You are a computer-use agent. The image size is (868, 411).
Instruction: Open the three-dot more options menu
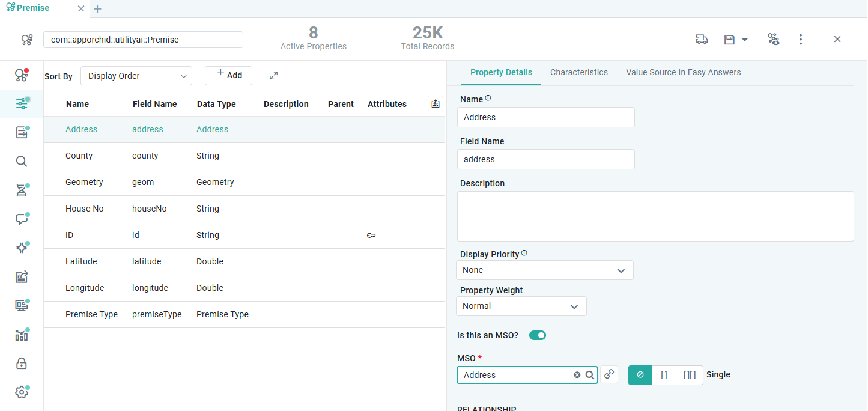pos(800,40)
